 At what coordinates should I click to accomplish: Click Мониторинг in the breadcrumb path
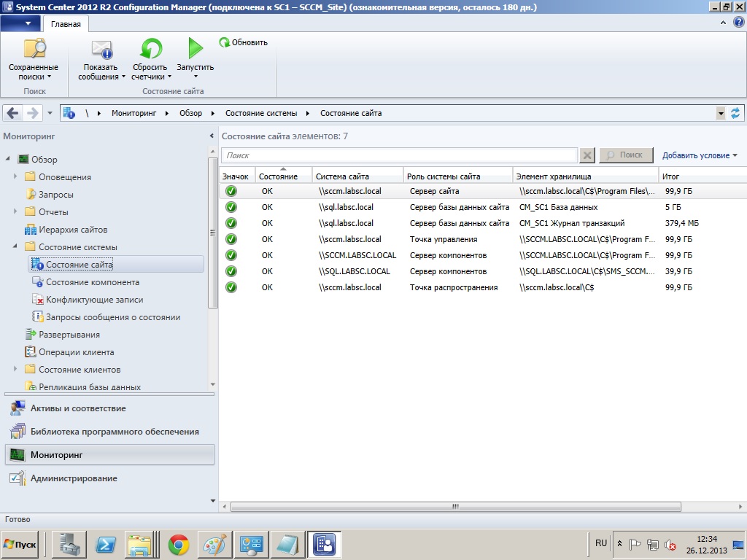tap(134, 113)
